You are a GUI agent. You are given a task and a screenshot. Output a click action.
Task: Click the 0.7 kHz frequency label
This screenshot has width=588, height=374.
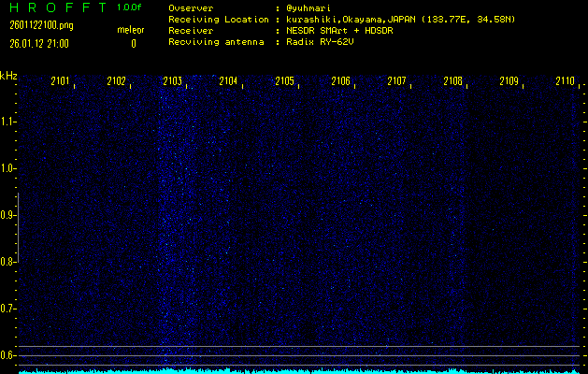click(x=7, y=309)
